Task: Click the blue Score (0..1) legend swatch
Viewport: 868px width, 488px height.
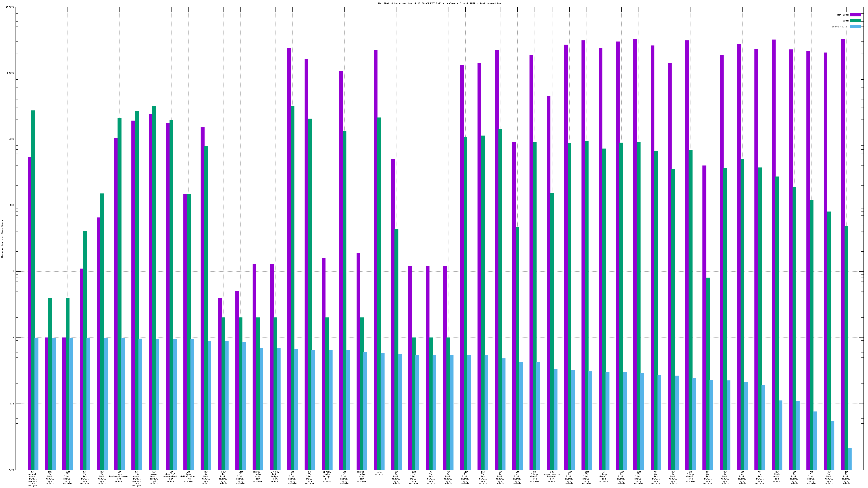Action: [855, 27]
